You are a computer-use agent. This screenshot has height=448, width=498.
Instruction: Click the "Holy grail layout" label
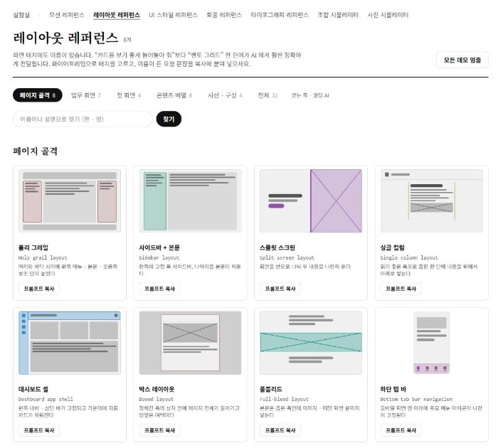pos(43,258)
